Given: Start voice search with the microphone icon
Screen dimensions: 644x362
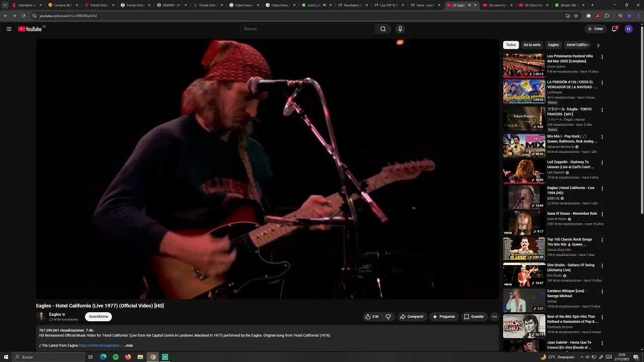Looking at the screenshot, I should (400, 29).
